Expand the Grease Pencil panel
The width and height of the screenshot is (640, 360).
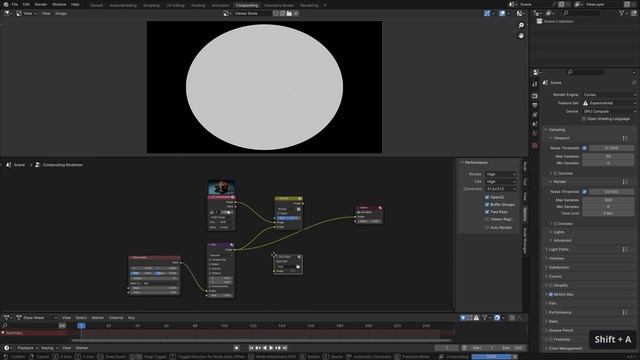tap(561, 330)
